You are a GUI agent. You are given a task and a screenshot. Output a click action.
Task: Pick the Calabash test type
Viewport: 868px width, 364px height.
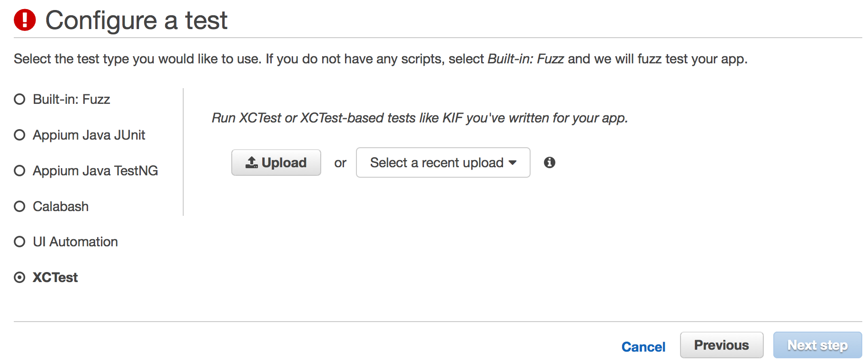pyautogui.click(x=20, y=206)
